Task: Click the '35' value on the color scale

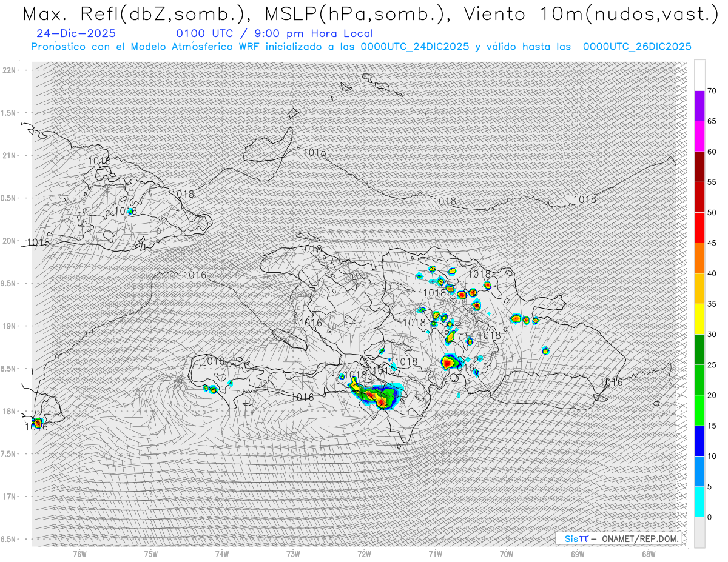Action: (712, 304)
